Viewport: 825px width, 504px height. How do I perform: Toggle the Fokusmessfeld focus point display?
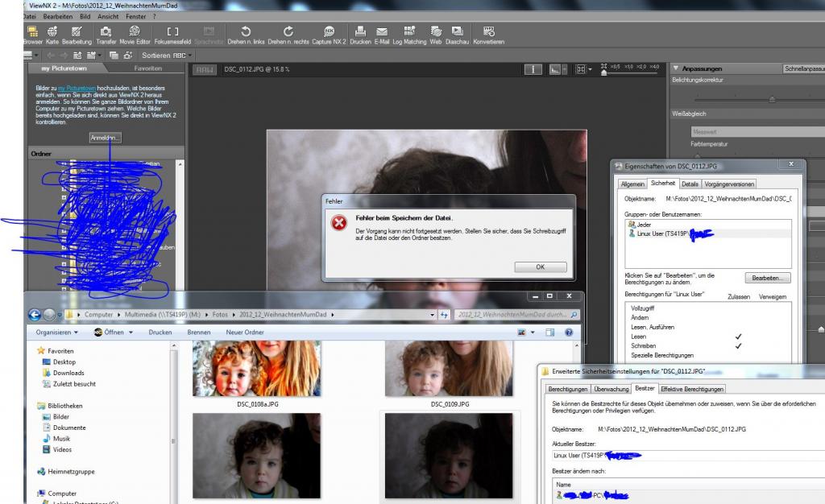172,35
